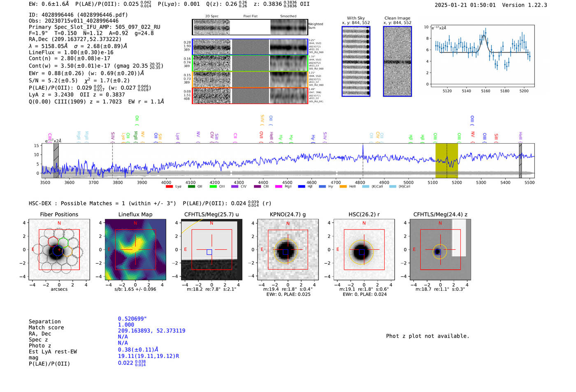Click the purple CIV legend swatch
The image size is (576, 392).
pos(235,187)
